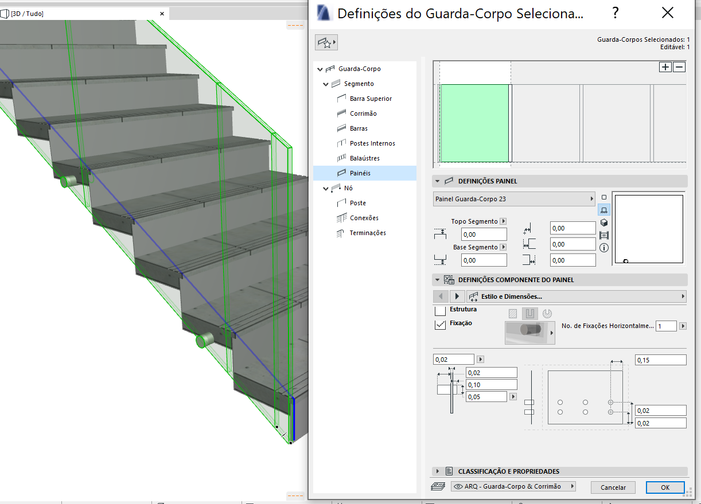Open the Painel Guarda-Corpo 23 dropdown
The image size is (701, 504).
[x=515, y=200]
